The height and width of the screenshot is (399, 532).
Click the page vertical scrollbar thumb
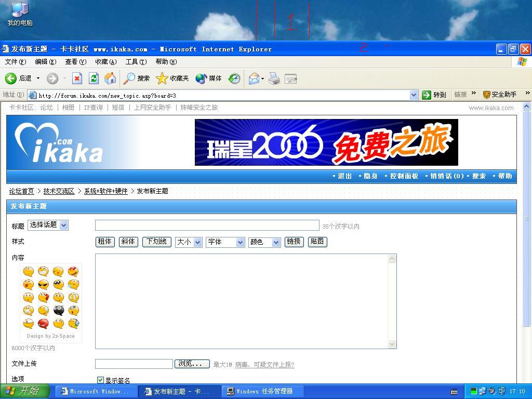coord(527,219)
